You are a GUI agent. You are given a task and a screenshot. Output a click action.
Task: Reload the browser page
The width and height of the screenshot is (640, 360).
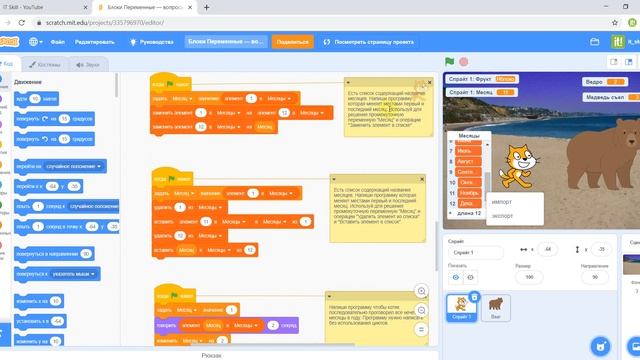(22, 23)
